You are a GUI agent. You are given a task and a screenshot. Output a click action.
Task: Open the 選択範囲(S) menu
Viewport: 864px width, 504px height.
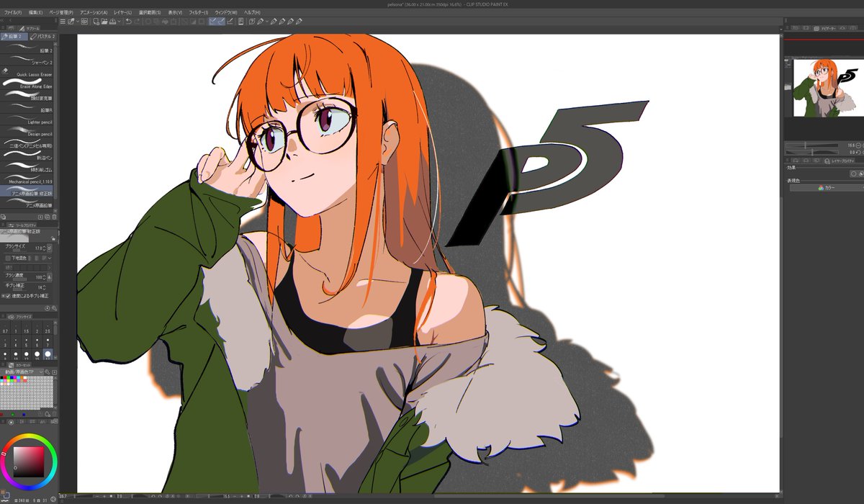pyautogui.click(x=149, y=12)
